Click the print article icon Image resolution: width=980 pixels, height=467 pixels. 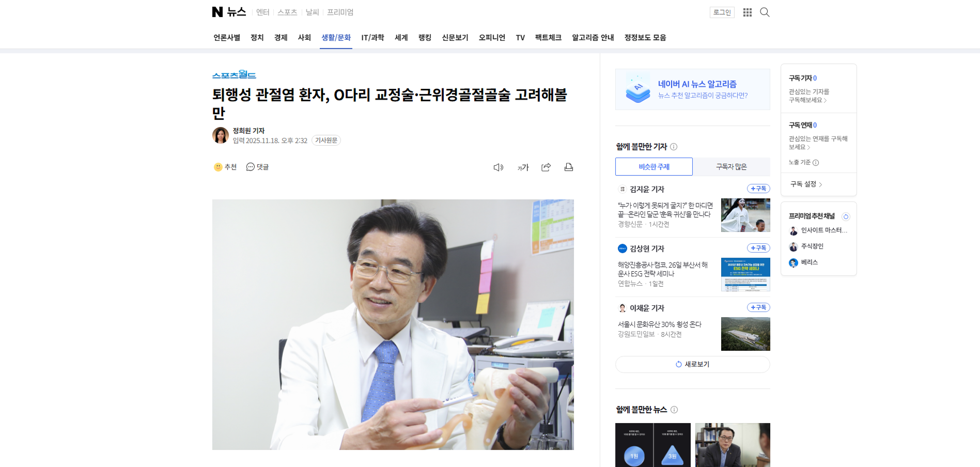pyautogui.click(x=568, y=167)
